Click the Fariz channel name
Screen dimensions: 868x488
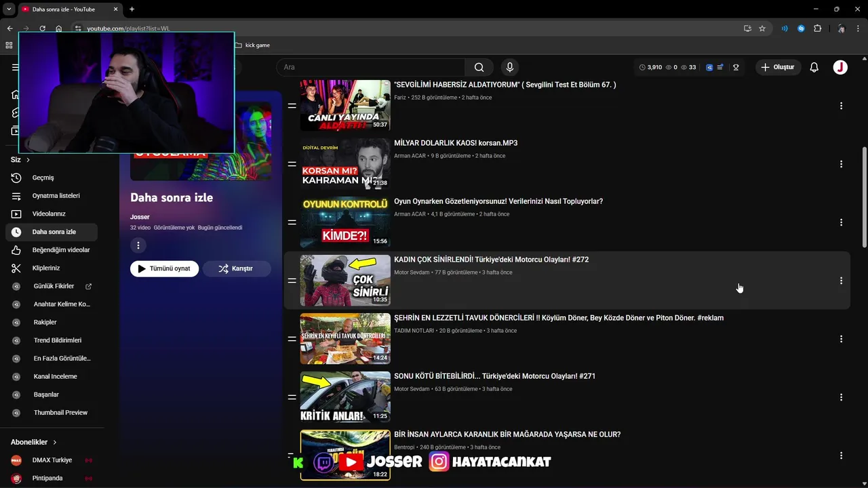[x=400, y=98]
